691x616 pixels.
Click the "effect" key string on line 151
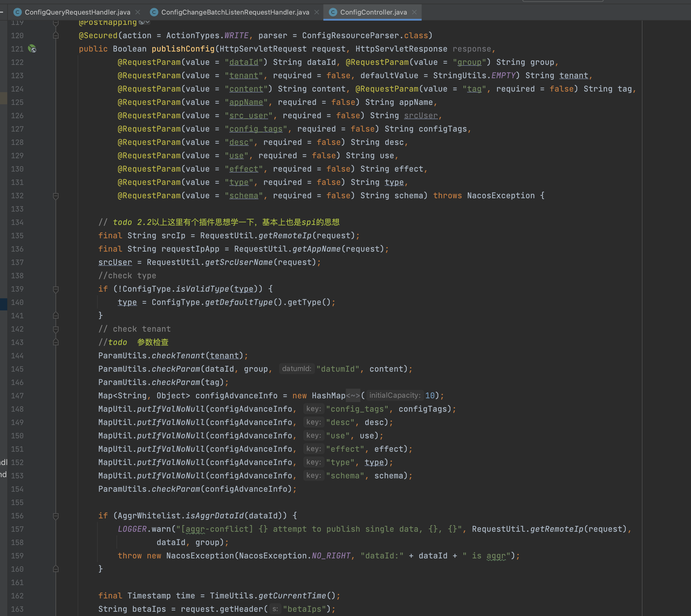(345, 449)
